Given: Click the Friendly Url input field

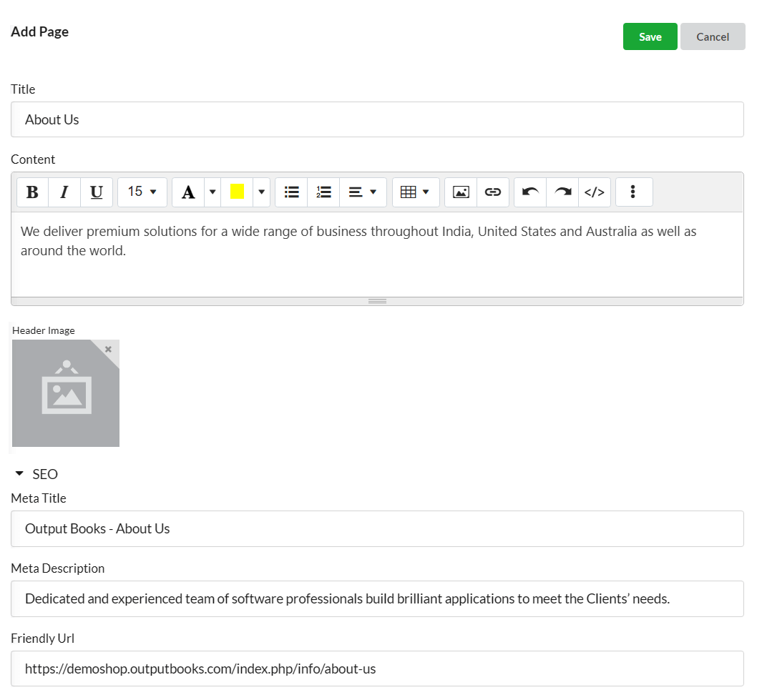Looking at the screenshot, I should pyautogui.click(x=377, y=669).
